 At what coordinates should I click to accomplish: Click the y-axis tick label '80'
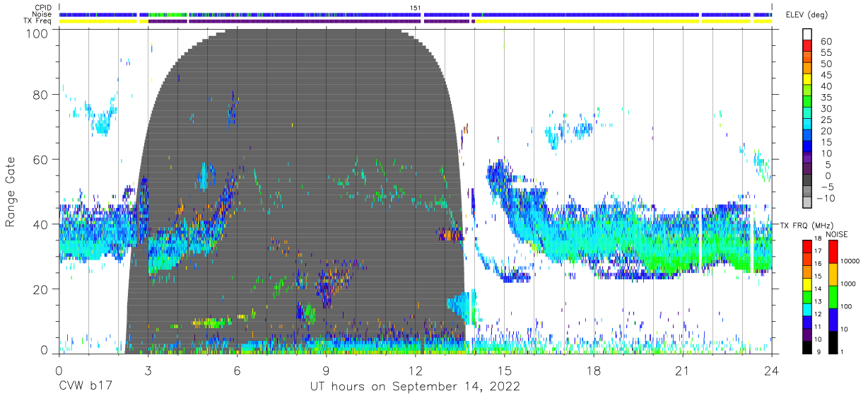coord(42,95)
